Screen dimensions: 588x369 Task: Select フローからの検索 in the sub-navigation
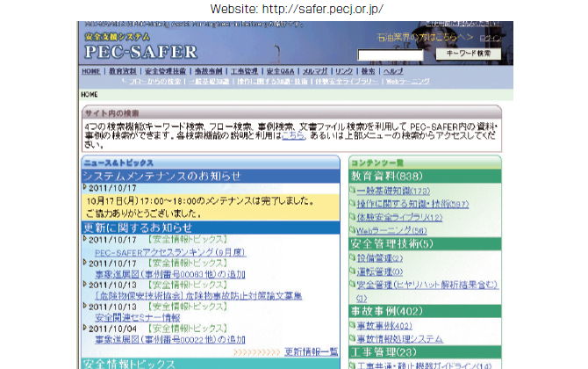pos(154,82)
